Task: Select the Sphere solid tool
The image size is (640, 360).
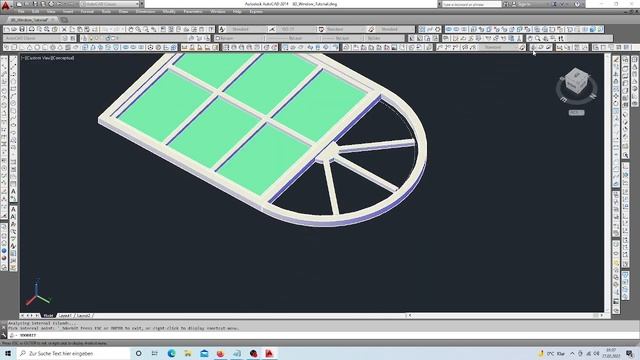Action: [37, 48]
